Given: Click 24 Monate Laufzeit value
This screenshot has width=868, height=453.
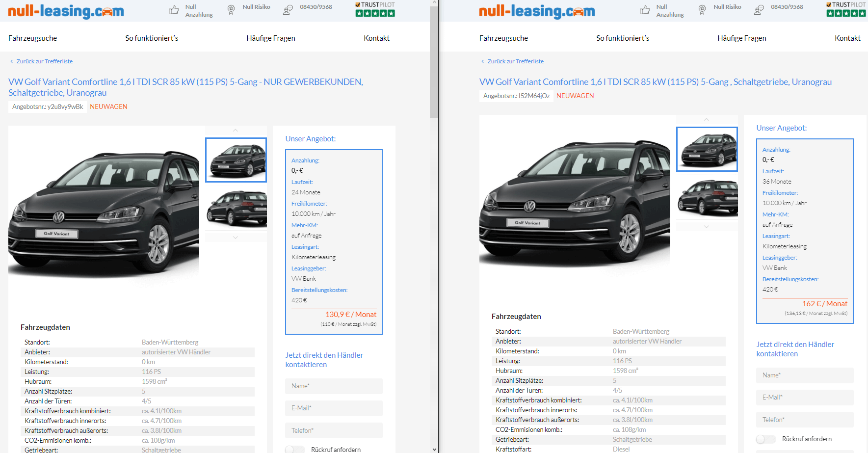Looking at the screenshot, I should [x=306, y=192].
